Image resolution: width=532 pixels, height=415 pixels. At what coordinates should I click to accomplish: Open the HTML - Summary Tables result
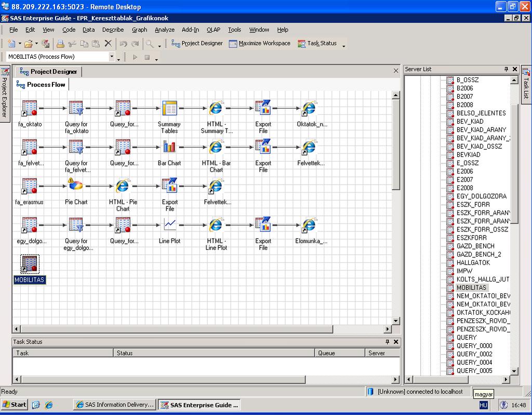216,108
